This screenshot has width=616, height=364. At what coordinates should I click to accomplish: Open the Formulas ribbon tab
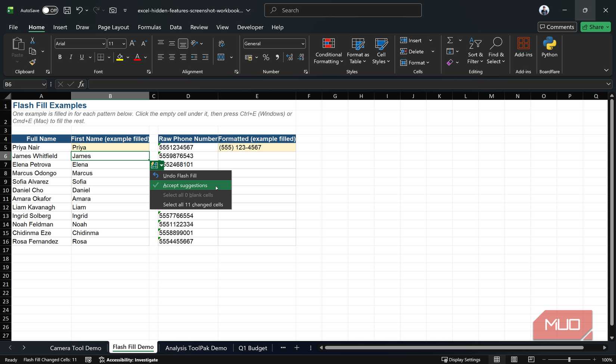pyautogui.click(x=149, y=27)
